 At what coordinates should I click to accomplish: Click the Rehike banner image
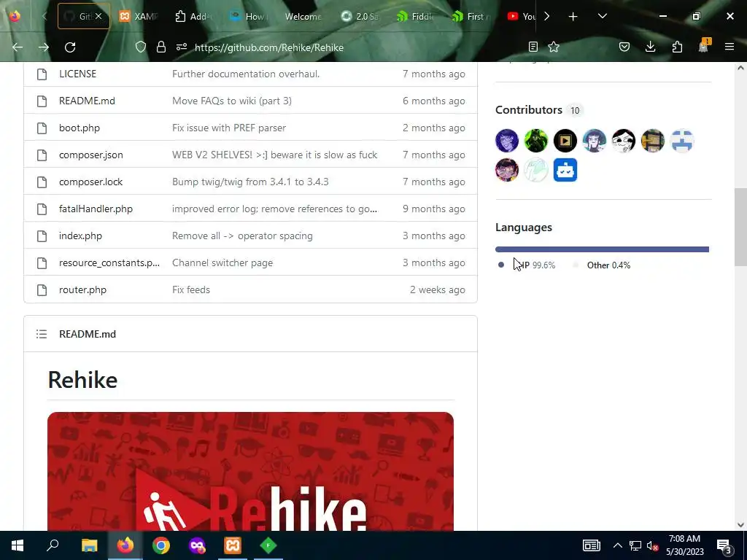(251, 472)
